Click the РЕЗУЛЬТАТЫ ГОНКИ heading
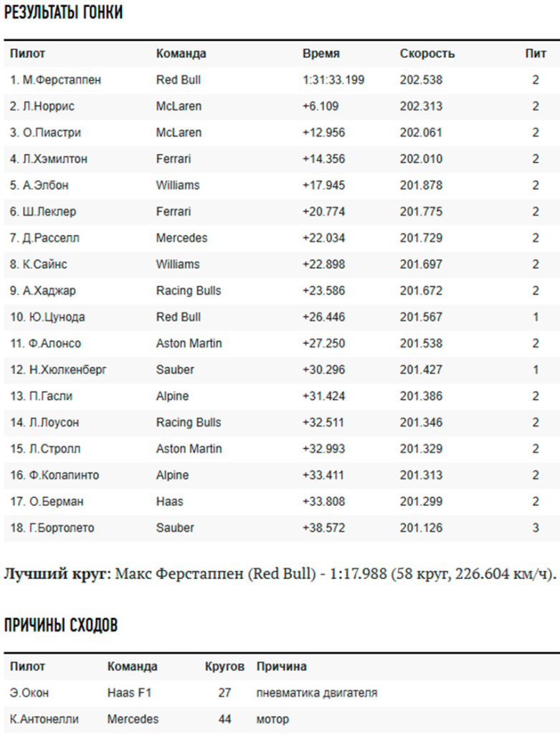 (x=63, y=12)
